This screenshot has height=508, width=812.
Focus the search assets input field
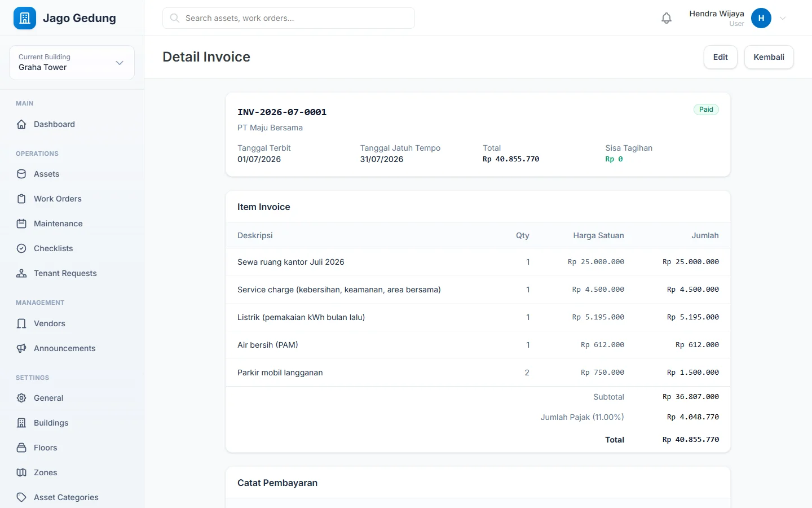(289, 18)
